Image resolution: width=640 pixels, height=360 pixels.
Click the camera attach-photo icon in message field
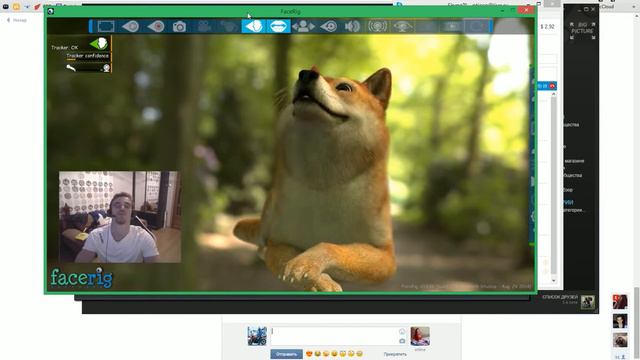(x=402, y=340)
